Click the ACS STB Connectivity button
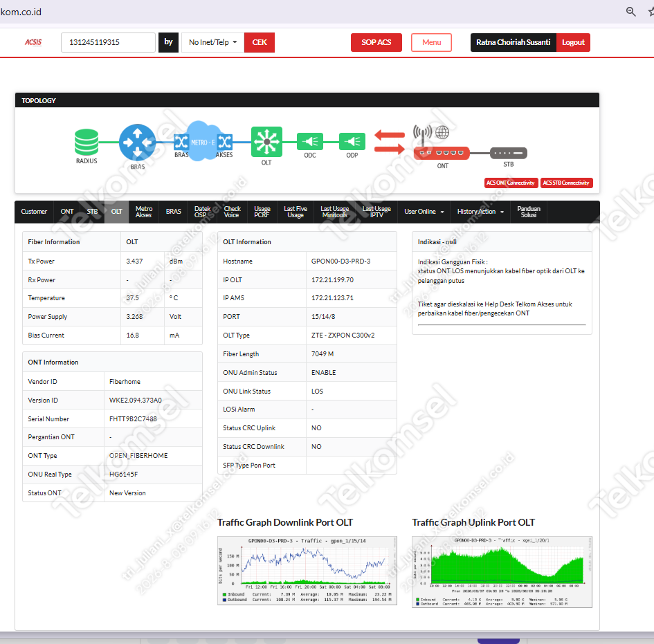The image size is (654, 644). pyautogui.click(x=566, y=183)
